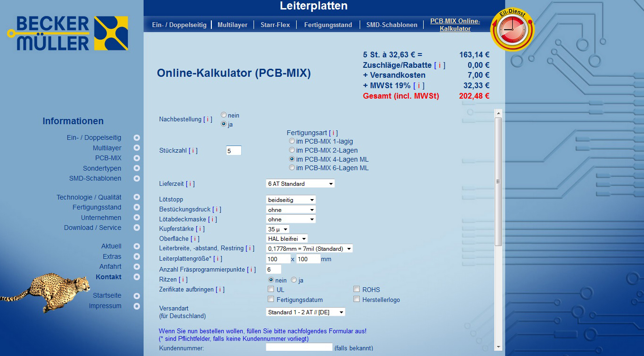Open Fertigungsstand top menu item
This screenshot has height=356, width=644.
328,25
